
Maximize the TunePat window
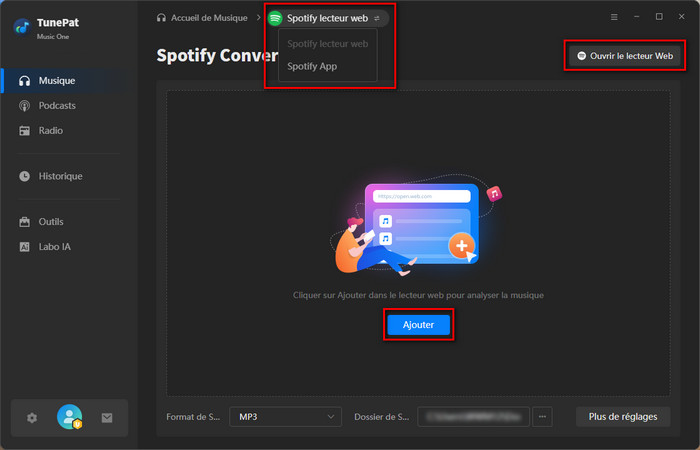pos(659,17)
